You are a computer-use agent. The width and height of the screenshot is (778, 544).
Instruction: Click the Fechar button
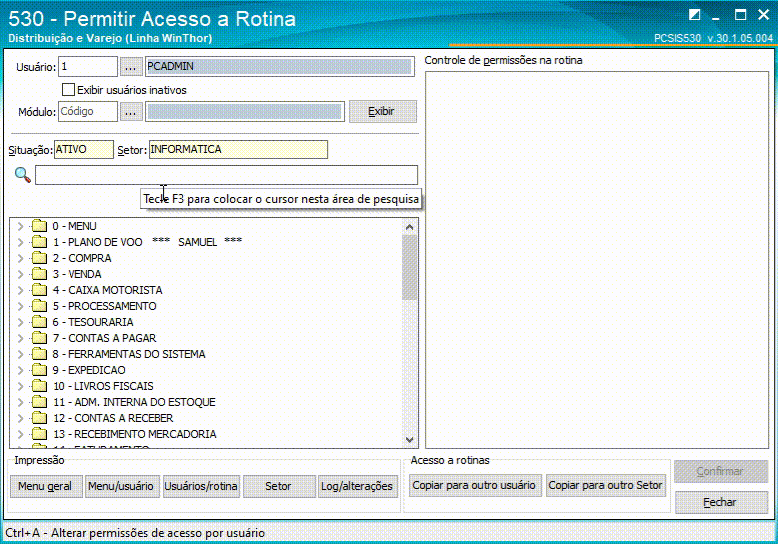pos(720,502)
